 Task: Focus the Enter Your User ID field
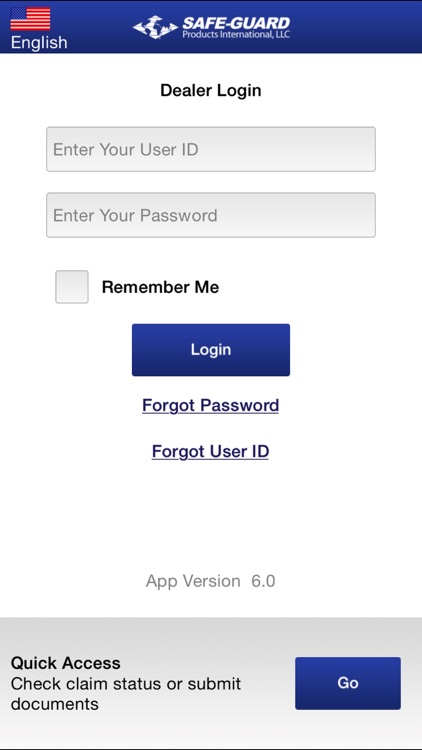click(x=211, y=149)
